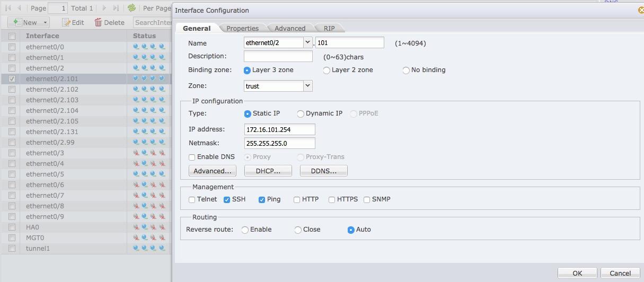
Task: Expand the ethernet0/2 name dropdown
Action: click(307, 42)
